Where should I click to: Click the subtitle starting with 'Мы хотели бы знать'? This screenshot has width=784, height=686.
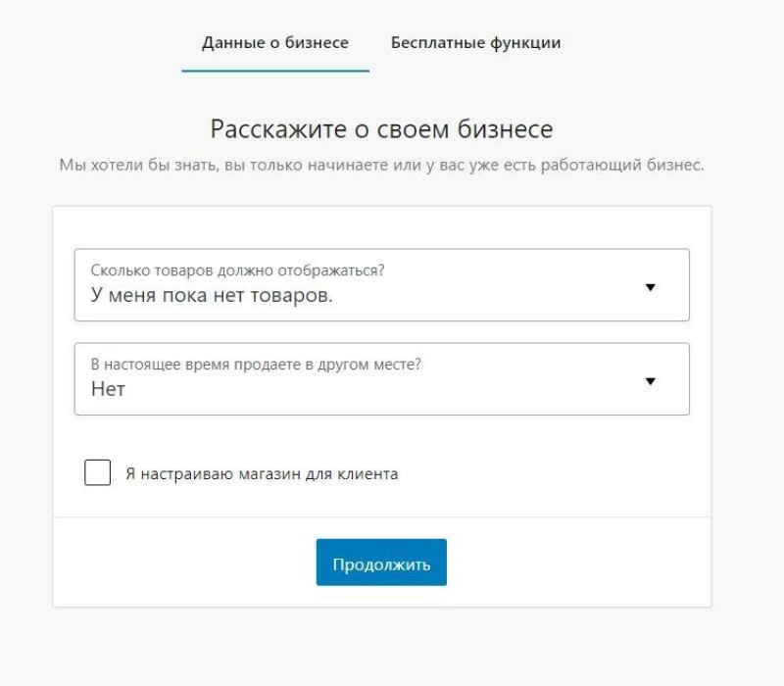[x=381, y=165]
